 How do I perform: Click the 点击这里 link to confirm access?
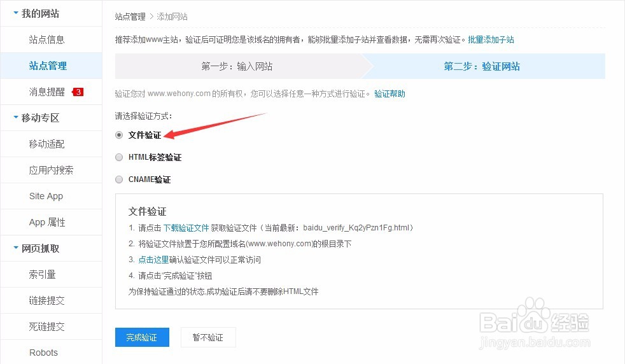click(153, 260)
